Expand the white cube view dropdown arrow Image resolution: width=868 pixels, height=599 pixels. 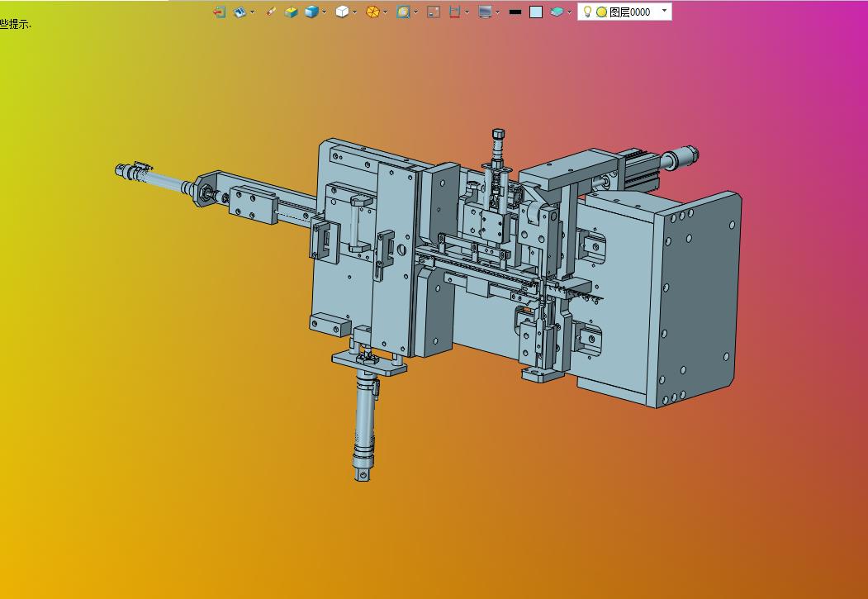[355, 12]
